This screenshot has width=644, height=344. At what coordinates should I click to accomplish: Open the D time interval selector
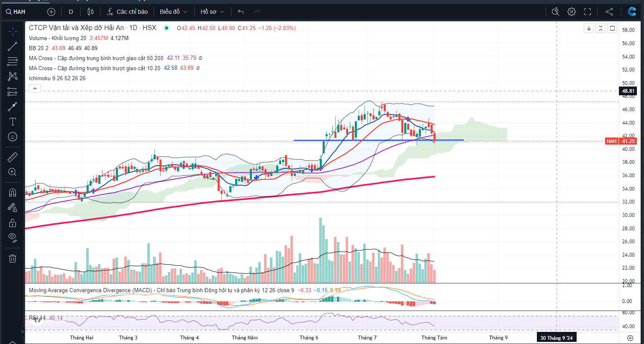coord(71,12)
